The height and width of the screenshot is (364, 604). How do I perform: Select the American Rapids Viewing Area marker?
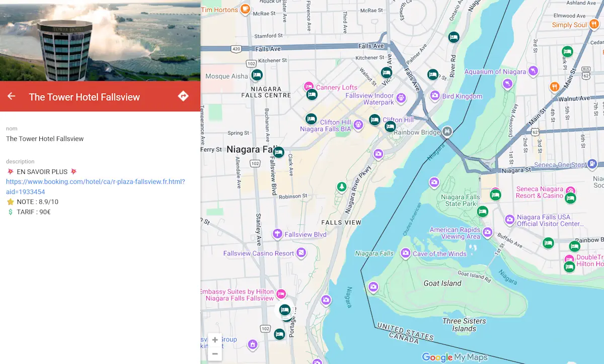click(487, 232)
